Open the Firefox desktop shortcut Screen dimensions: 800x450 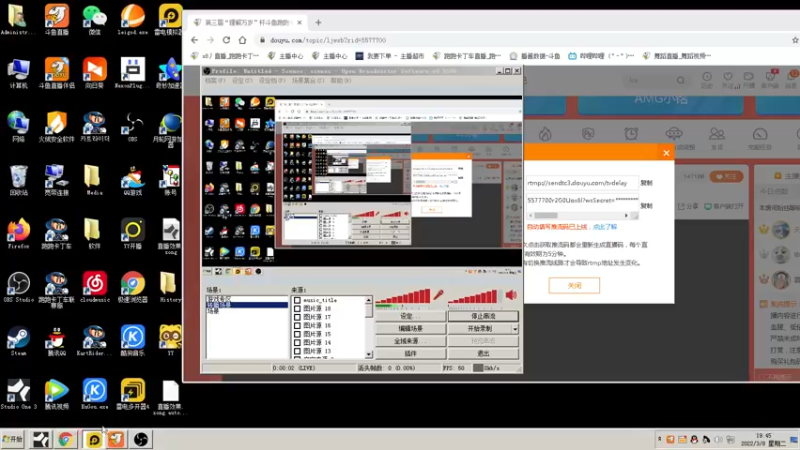point(18,233)
